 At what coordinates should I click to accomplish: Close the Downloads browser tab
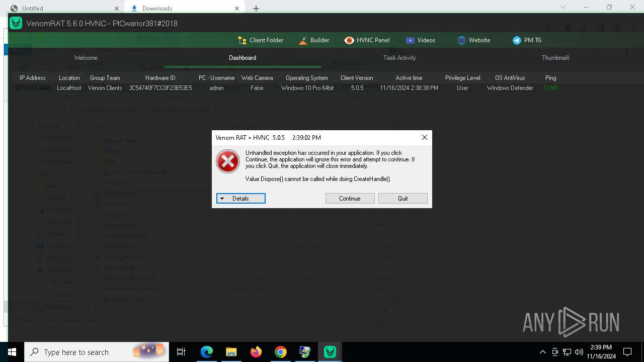pyautogui.click(x=237, y=8)
